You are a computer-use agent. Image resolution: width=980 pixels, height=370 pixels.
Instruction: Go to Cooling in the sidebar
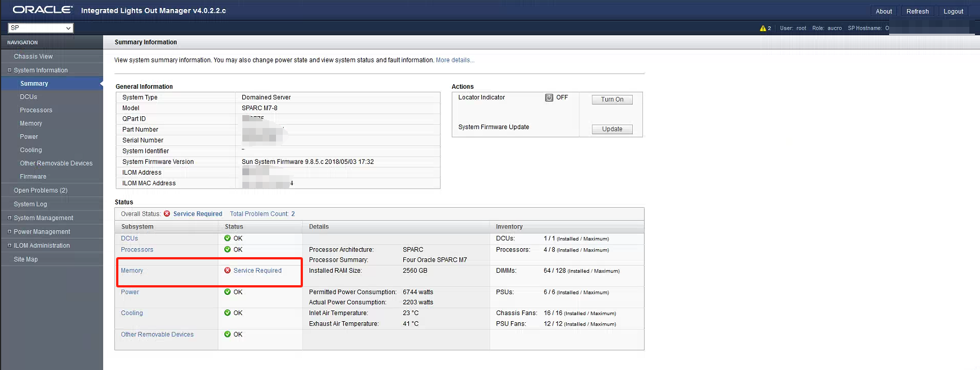31,150
